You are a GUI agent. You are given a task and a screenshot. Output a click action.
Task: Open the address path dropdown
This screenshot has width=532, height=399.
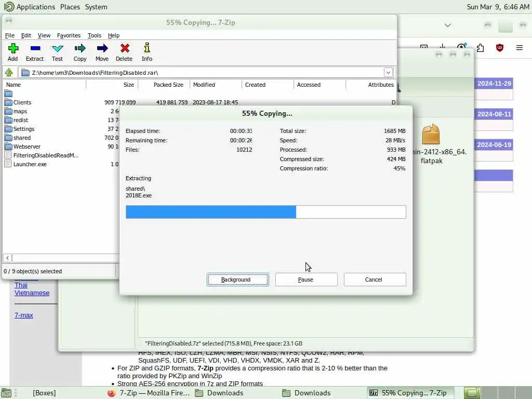(x=388, y=72)
